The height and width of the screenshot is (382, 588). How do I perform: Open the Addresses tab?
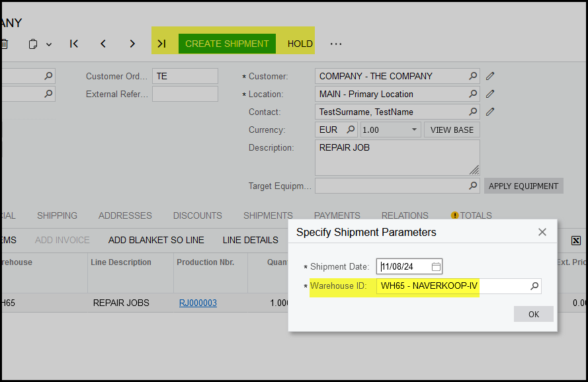point(125,215)
